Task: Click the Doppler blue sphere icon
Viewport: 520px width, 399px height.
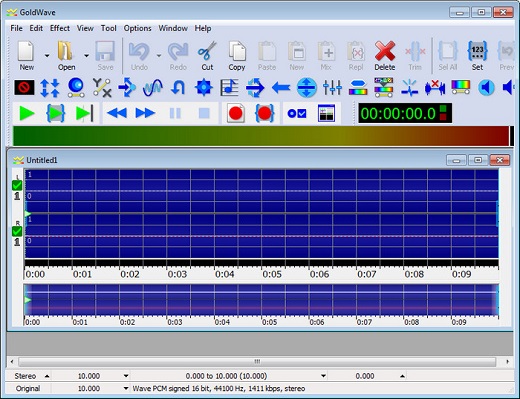Action: [76, 88]
